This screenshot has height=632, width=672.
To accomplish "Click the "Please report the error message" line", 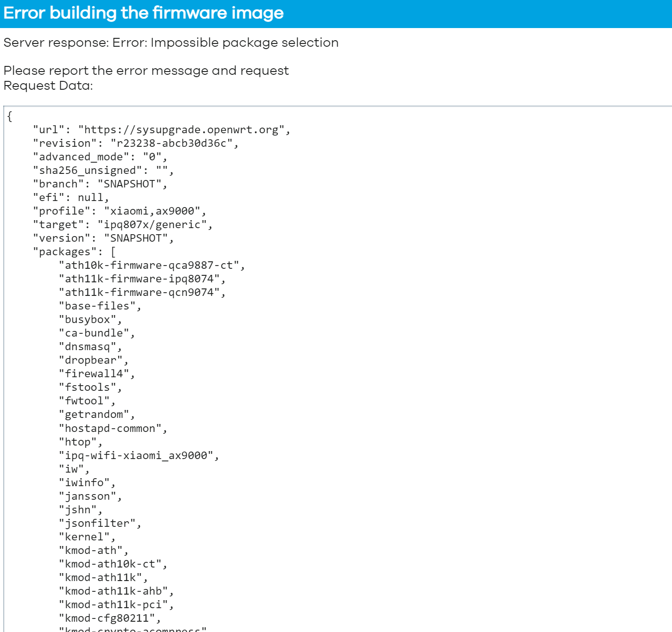I will (146, 71).
